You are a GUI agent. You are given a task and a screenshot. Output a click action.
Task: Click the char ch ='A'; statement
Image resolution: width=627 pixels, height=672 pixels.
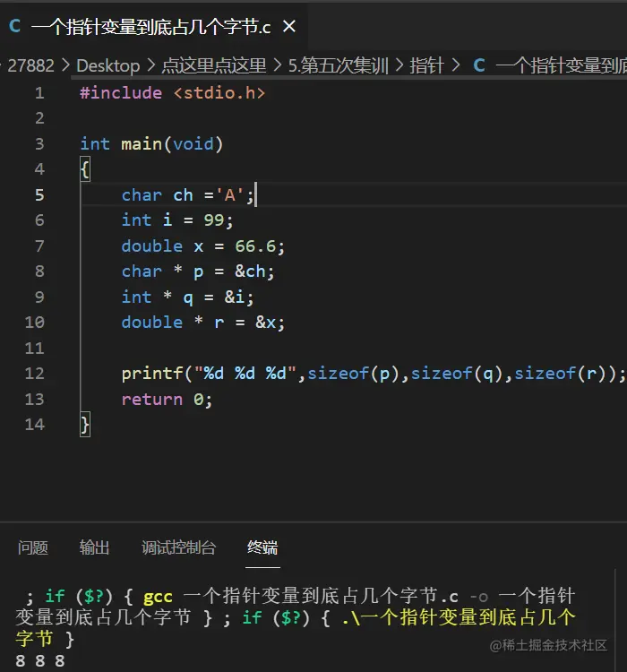(x=188, y=195)
